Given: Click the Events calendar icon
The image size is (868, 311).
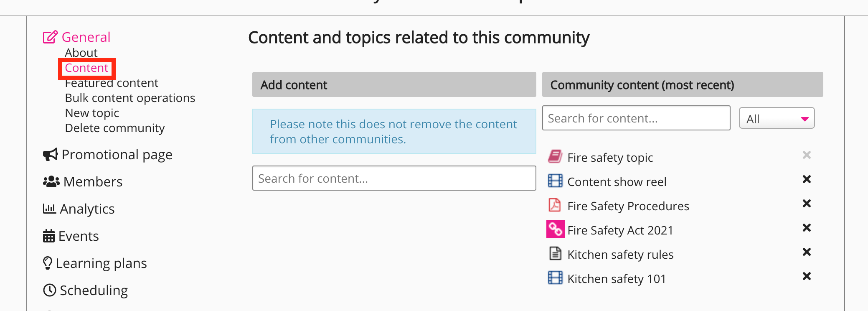Looking at the screenshot, I should click(49, 236).
